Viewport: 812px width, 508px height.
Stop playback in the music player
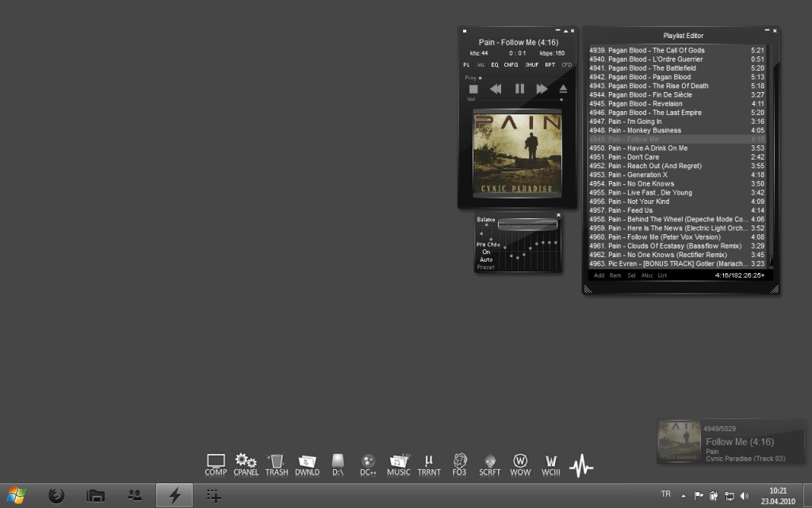(x=473, y=89)
